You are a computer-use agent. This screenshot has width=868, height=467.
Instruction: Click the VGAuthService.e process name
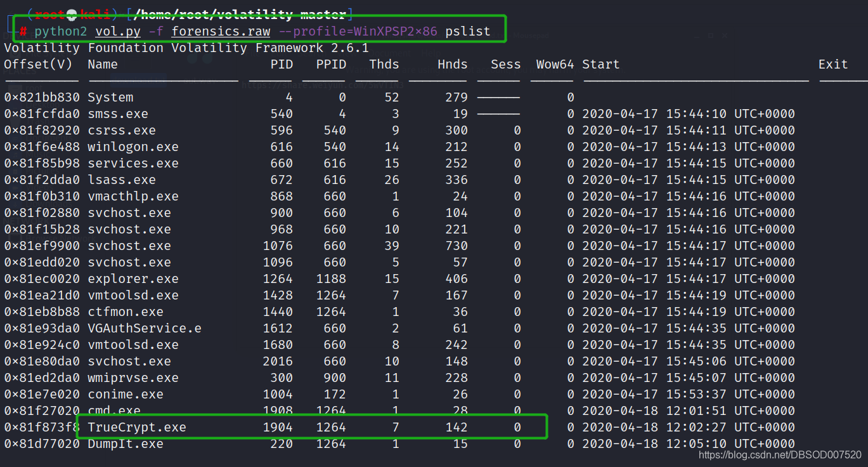[x=145, y=328]
